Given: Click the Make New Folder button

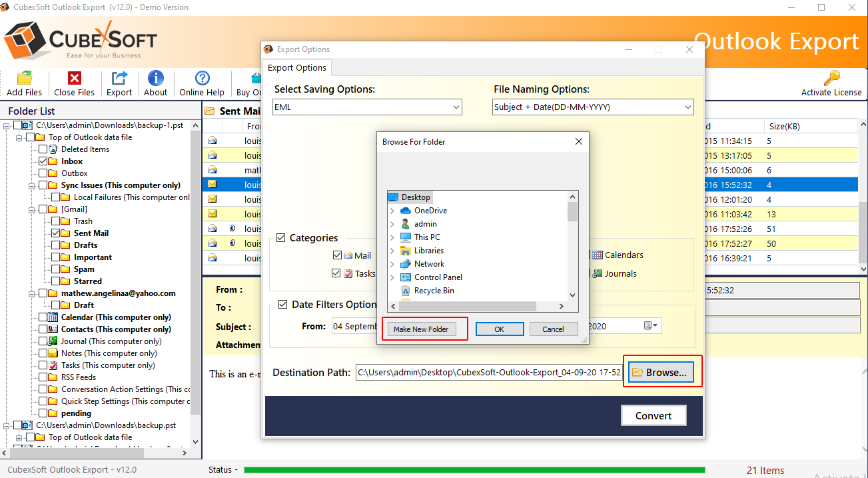Looking at the screenshot, I should pyautogui.click(x=421, y=329).
